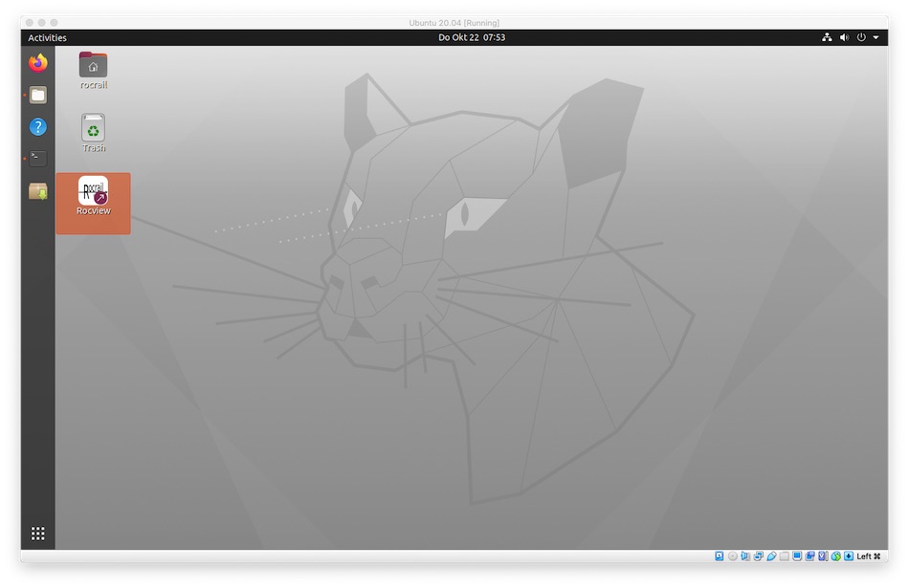Open the Help icon in dock

38,126
